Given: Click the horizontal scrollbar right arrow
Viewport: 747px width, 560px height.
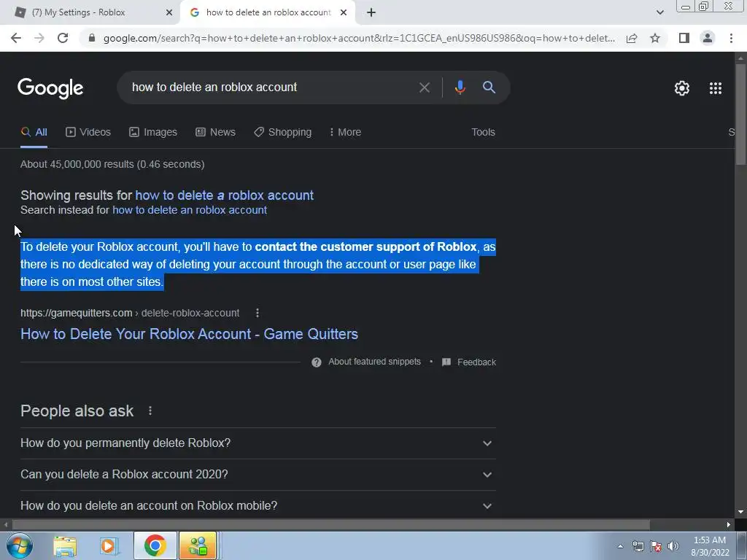Looking at the screenshot, I should click(x=729, y=525).
